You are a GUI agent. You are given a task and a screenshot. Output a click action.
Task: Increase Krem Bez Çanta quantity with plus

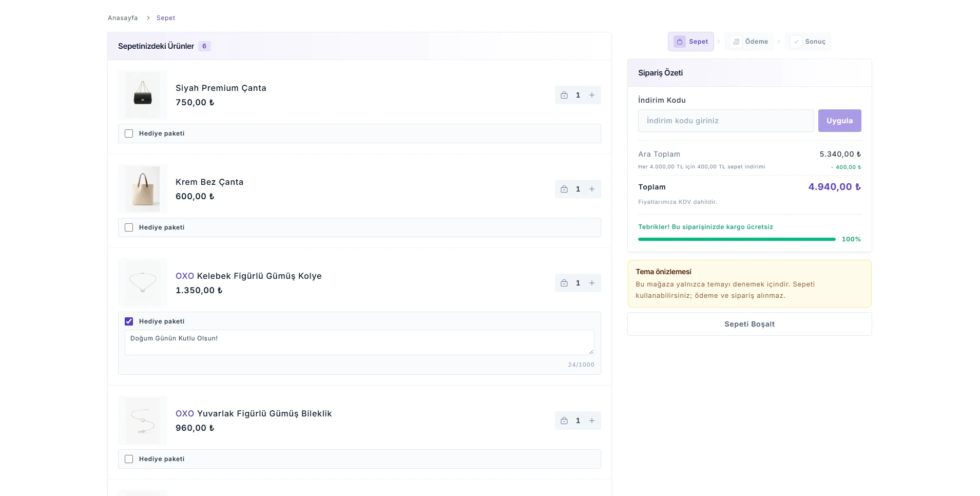click(x=592, y=189)
